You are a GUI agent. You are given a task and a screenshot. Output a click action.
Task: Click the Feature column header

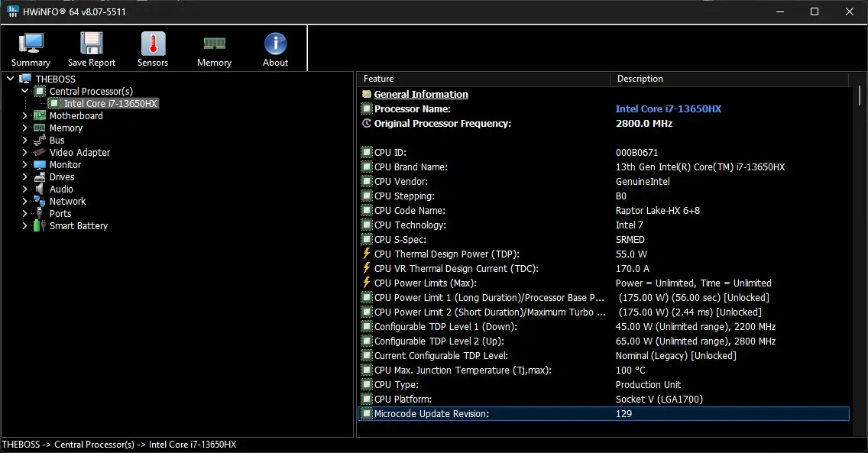(483, 79)
